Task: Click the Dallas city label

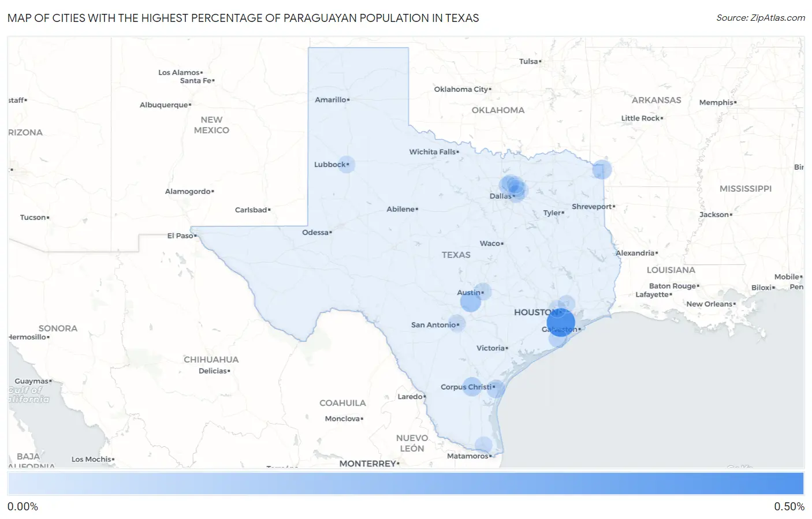Action: click(x=500, y=196)
